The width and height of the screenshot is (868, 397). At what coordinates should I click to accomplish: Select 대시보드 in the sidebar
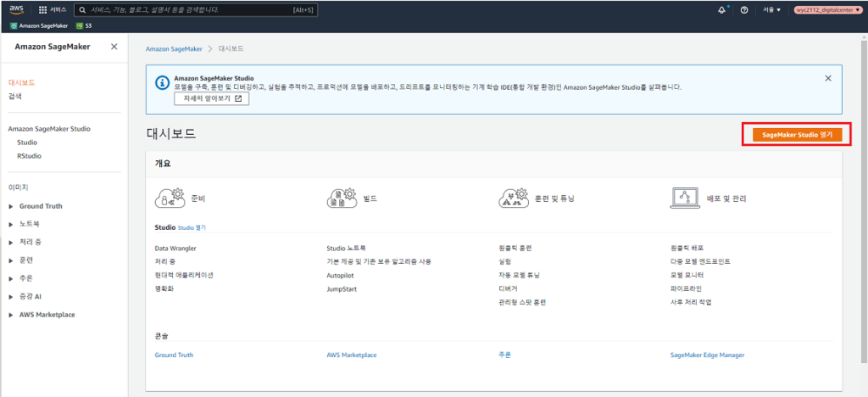coord(22,82)
